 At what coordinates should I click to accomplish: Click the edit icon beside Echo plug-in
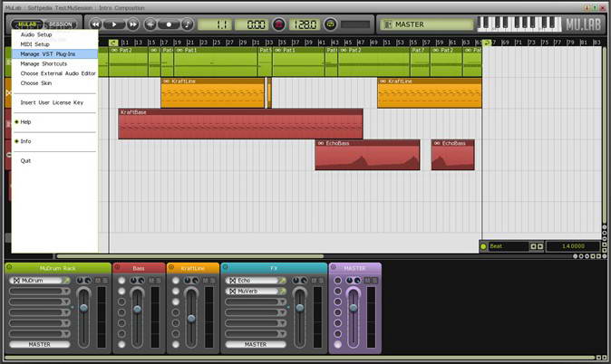coord(283,281)
